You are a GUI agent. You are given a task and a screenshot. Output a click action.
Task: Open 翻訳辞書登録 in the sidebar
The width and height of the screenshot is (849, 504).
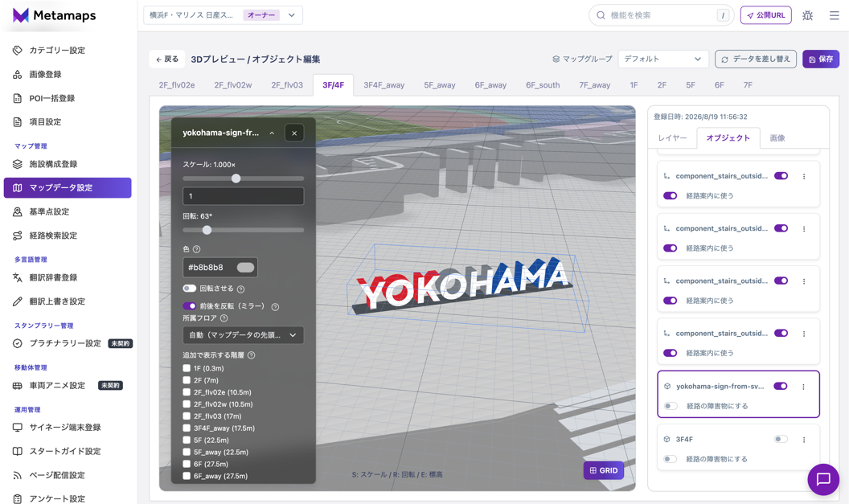click(x=53, y=277)
